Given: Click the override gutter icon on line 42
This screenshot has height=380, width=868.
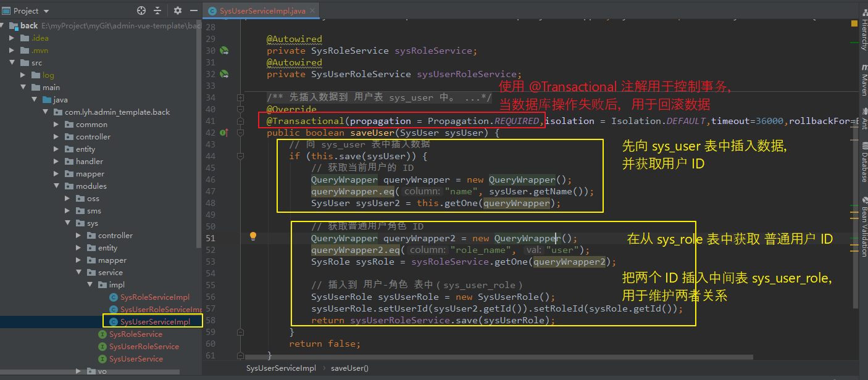Looking at the screenshot, I should 224,133.
